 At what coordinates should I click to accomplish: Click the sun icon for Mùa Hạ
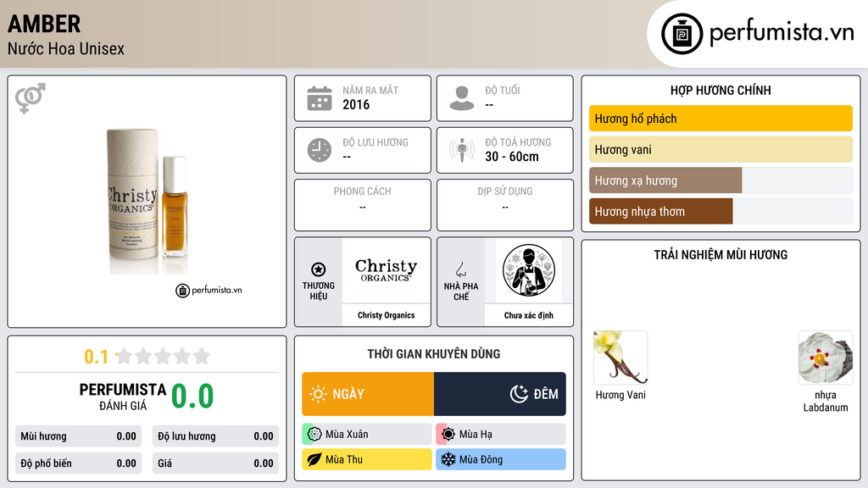click(x=448, y=435)
